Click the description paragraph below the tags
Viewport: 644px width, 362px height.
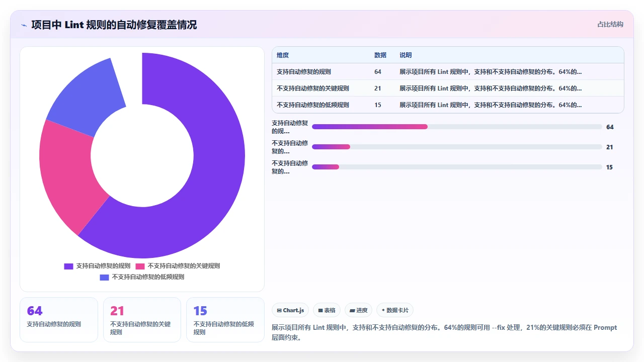(445, 332)
